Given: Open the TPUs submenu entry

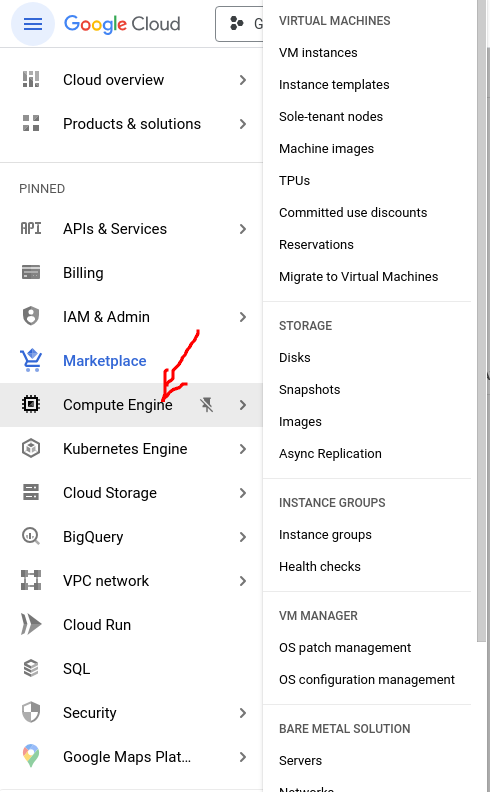Looking at the screenshot, I should pos(295,180).
